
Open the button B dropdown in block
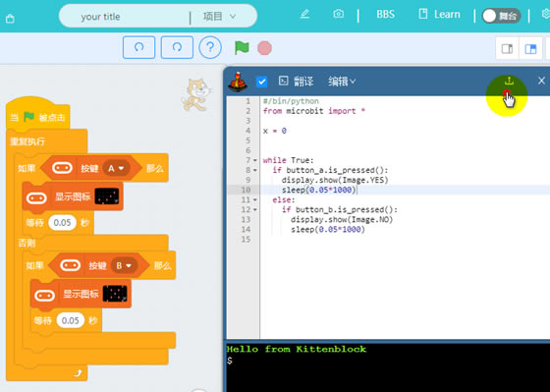pyautogui.click(x=124, y=265)
